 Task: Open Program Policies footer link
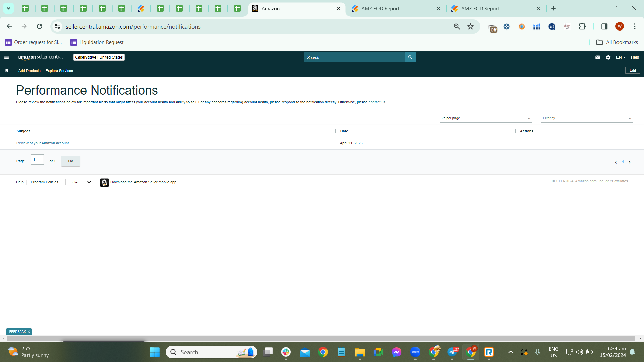pos(44,182)
